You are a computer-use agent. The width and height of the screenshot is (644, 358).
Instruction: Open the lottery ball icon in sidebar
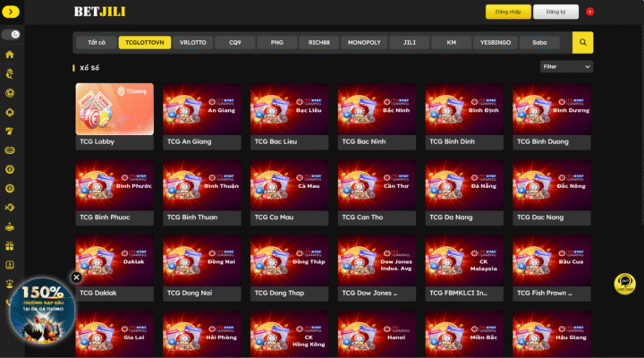10,169
